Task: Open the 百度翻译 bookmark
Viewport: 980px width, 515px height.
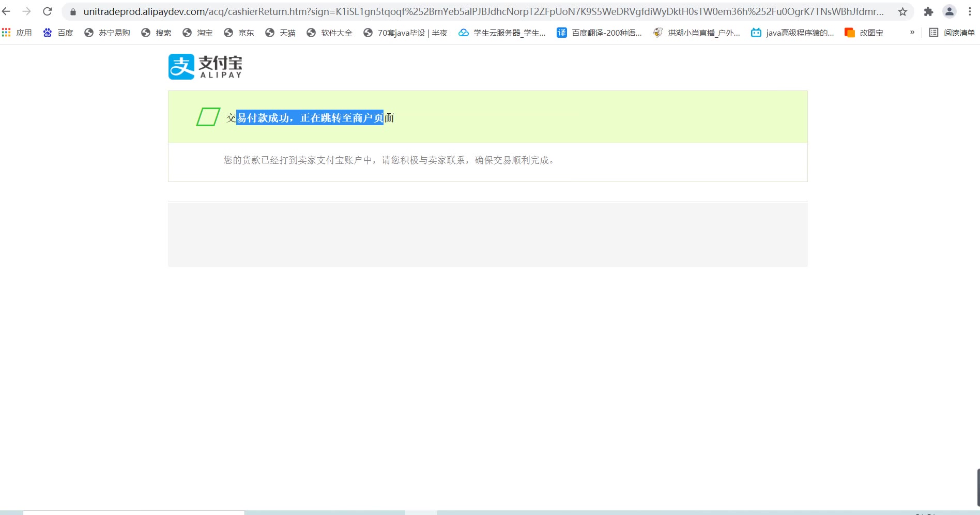Action: pos(599,33)
